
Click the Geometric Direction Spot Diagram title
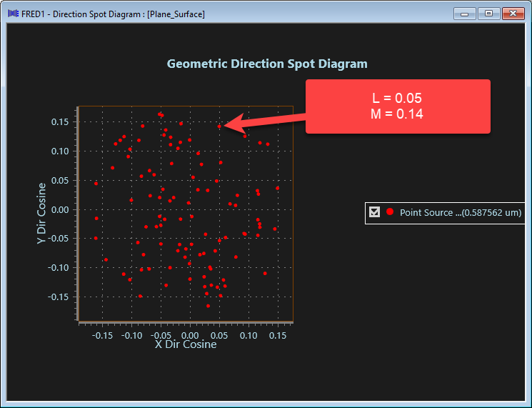point(267,64)
